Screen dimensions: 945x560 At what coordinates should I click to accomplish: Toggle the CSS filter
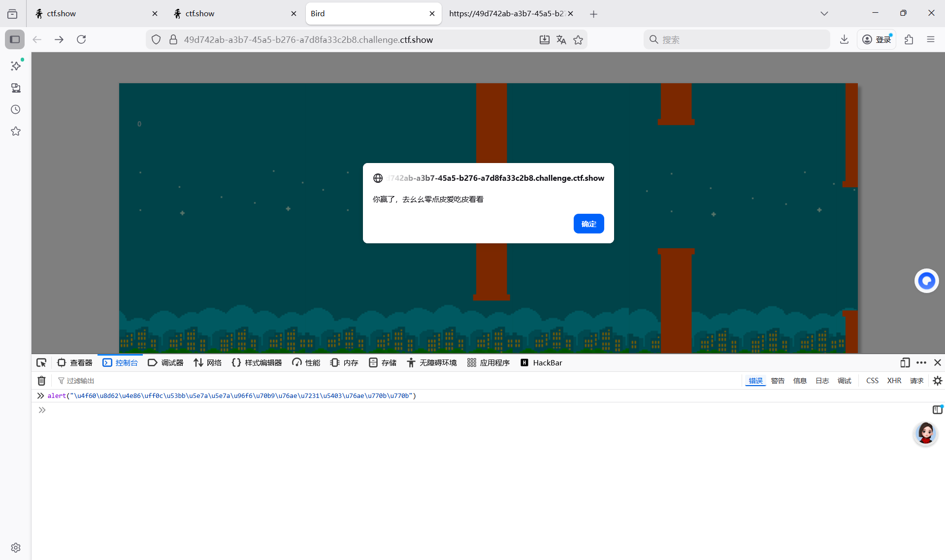[x=872, y=381]
